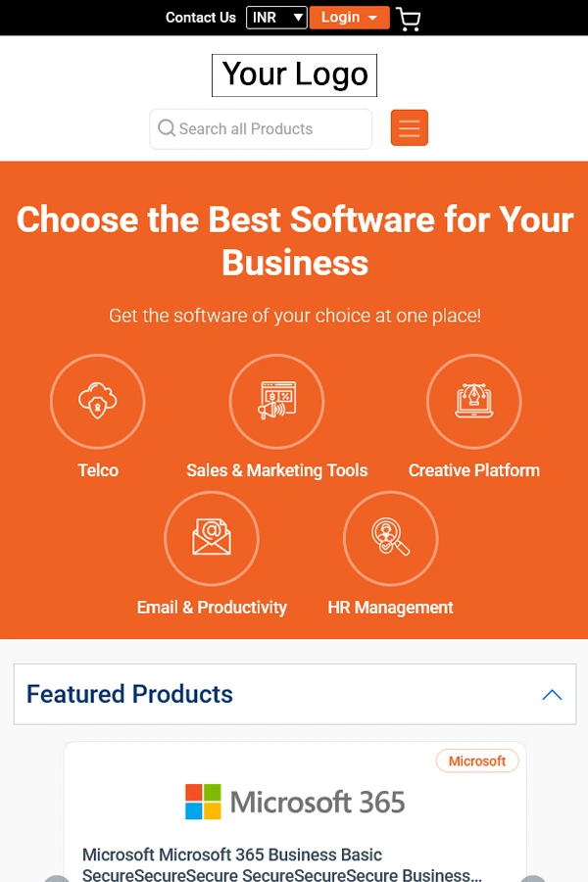Screen dimensions: 588x882
Task: Select the HR Management category label
Action: point(390,608)
